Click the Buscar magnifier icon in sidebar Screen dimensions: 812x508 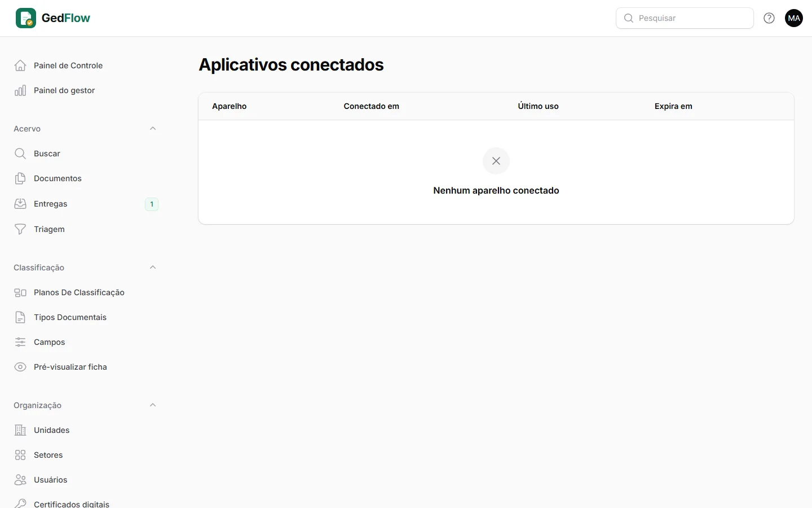[x=20, y=154]
